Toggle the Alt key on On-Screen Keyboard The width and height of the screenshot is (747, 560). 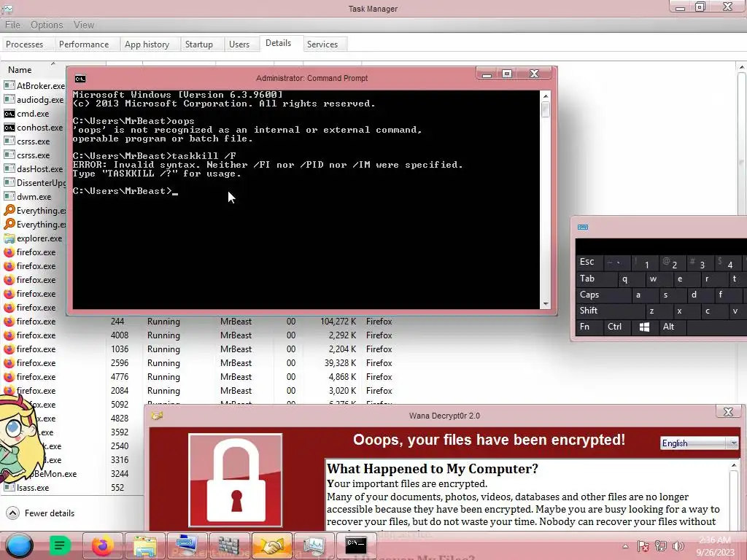click(x=672, y=327)
